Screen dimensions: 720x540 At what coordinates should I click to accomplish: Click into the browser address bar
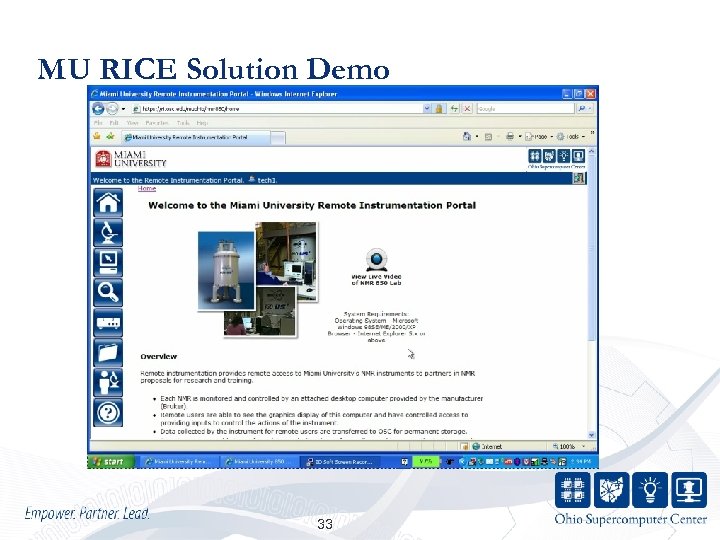point(277,109)
